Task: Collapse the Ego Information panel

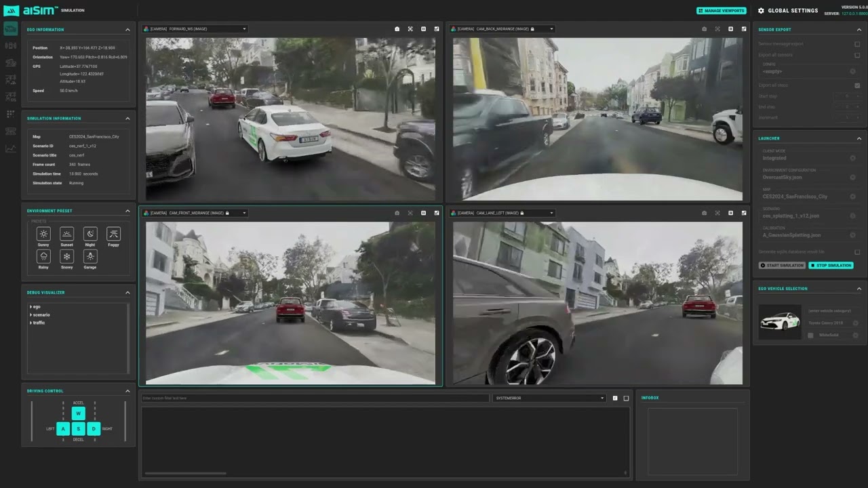Action: tap(127, 30)
